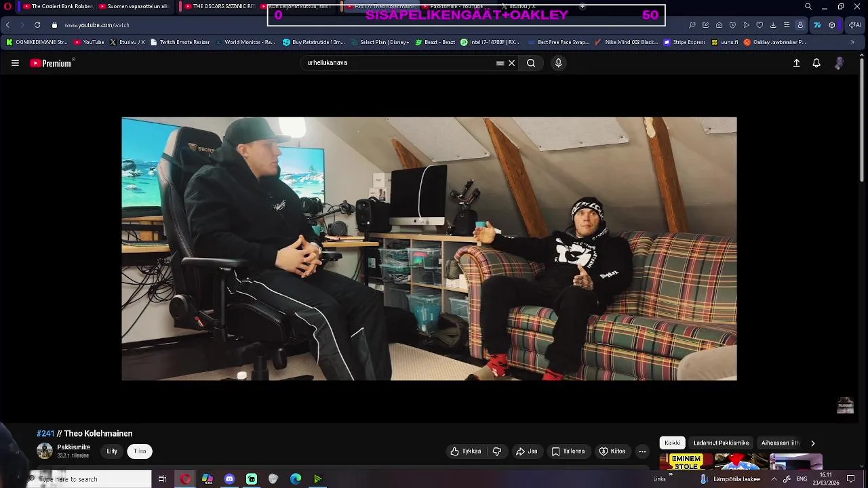Viewport: 868px width, 488px height.
Task: Open the Pakkismike channel name link
Action: click(x=73, y=447)
